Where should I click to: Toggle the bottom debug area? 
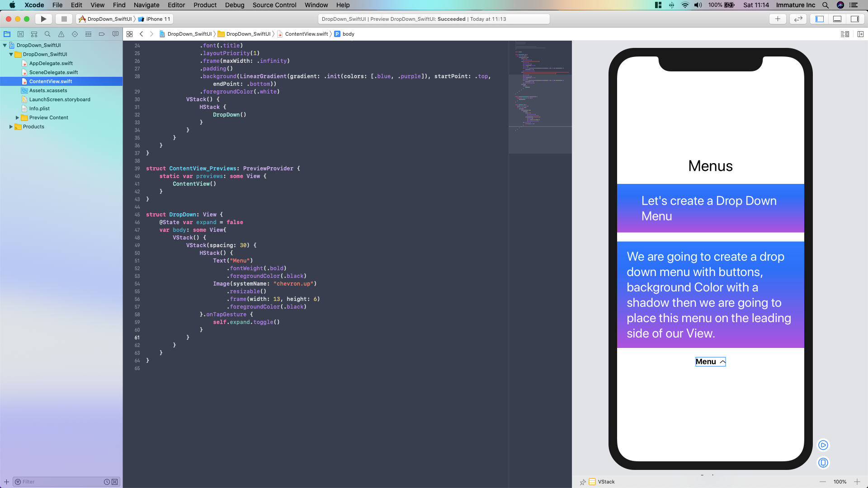pos(837,19)
